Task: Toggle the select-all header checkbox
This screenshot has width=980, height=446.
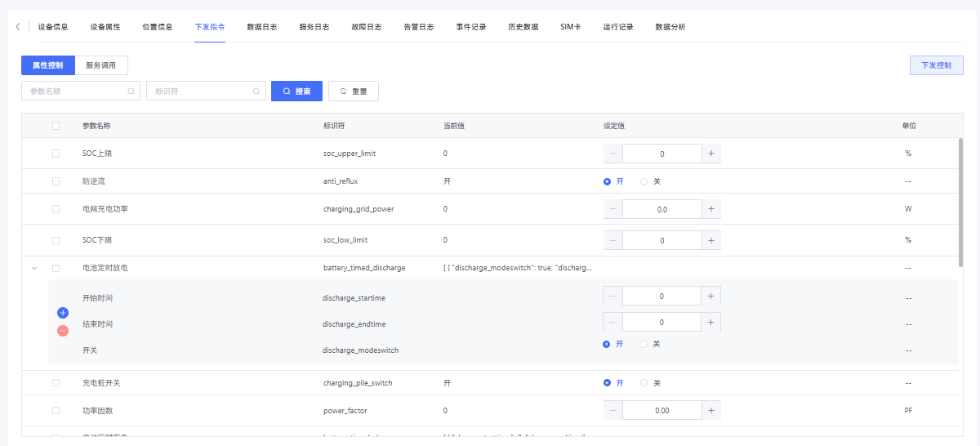Action: (x=56, y=126)
